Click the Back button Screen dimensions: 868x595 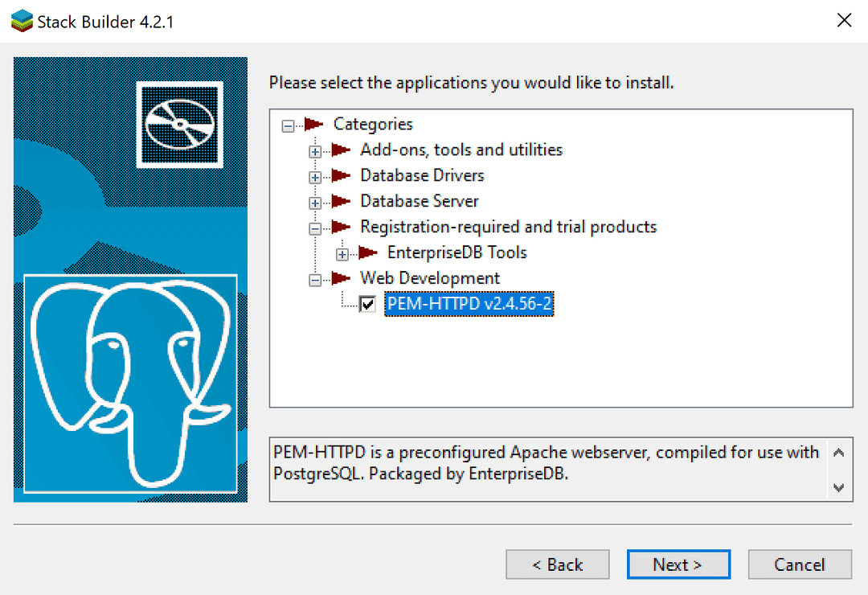557,564
